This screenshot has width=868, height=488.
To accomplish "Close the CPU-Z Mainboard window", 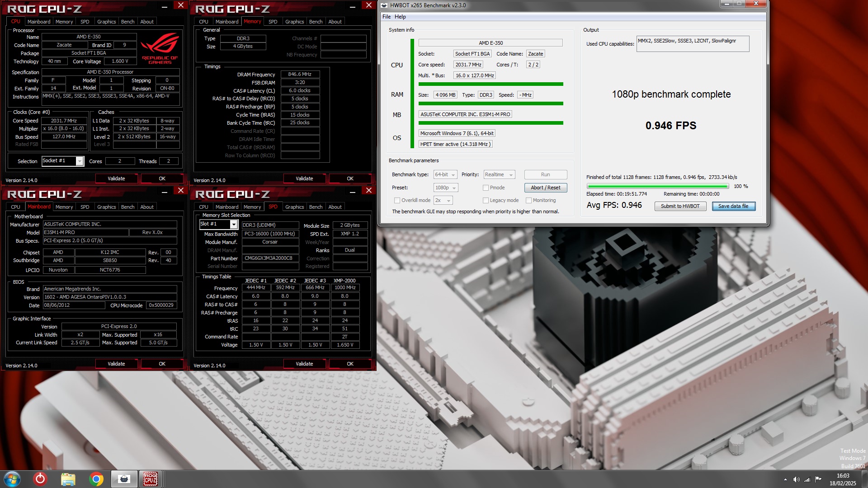I will [181, 191].
